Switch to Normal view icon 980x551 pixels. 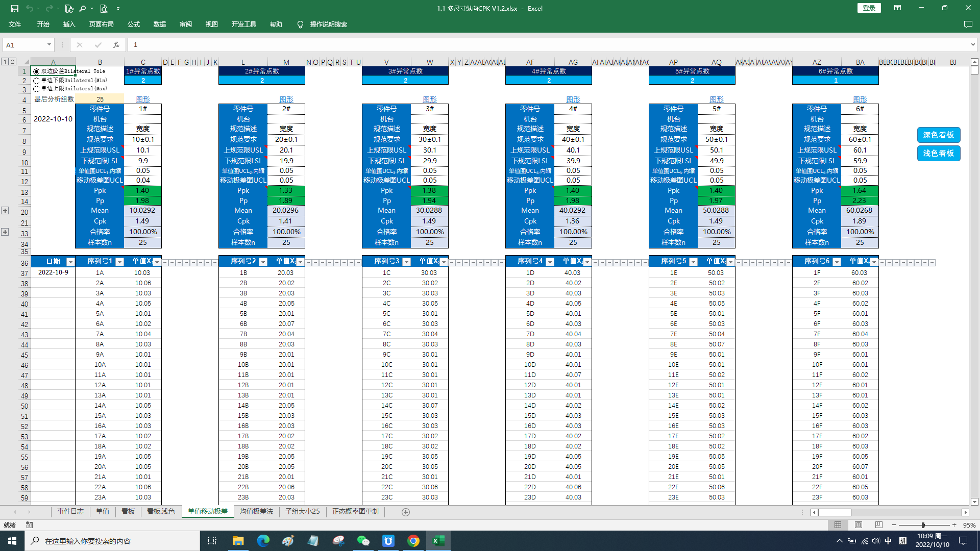838,525
